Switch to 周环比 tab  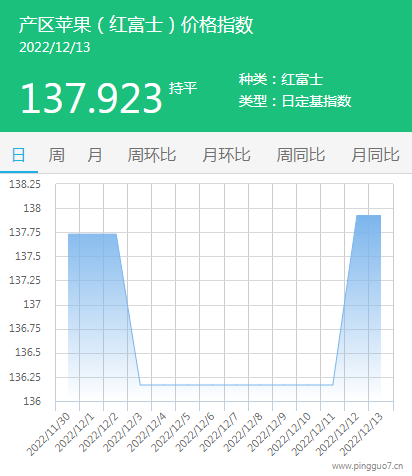tap(152, 155)
